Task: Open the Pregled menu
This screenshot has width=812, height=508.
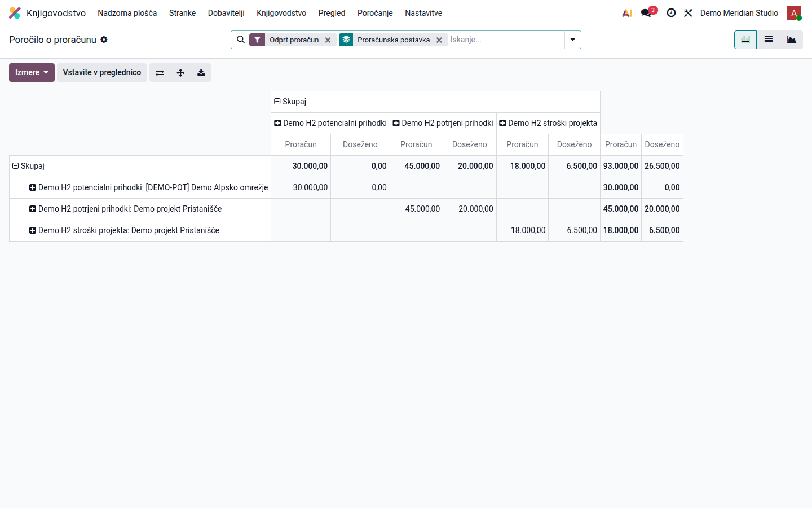Action: tap(332, 13)
